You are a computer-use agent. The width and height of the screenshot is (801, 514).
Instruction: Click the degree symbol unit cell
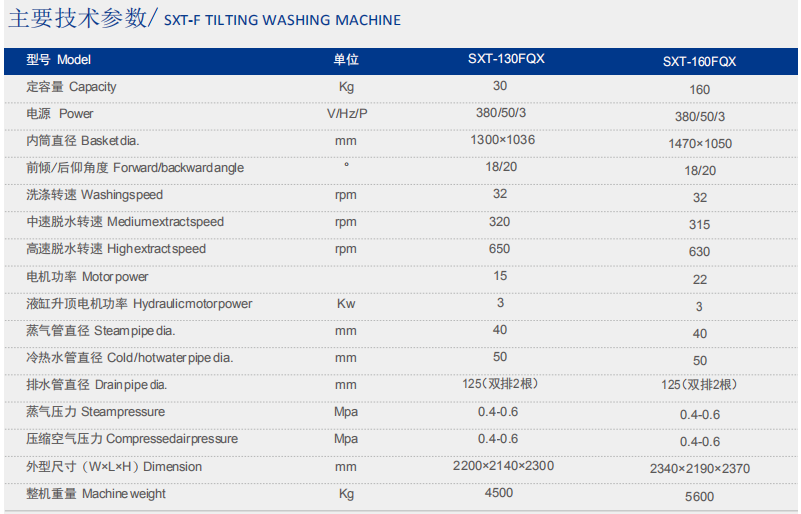coord(346,165)
